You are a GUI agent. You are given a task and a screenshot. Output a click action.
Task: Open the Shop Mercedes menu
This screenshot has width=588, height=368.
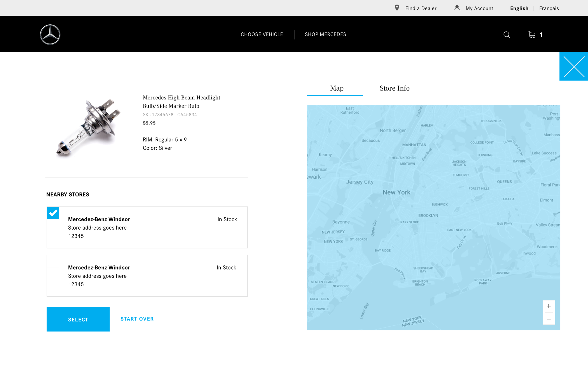pyautogui.click(x=326, y=34)
